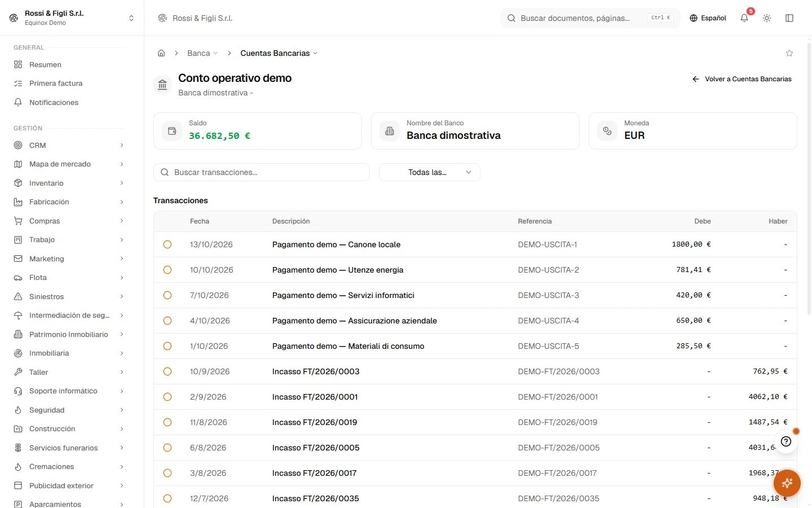Click the globe language icon
This screenshot has width=812, height=508.
pyautogui.click(x=694, y=18)
